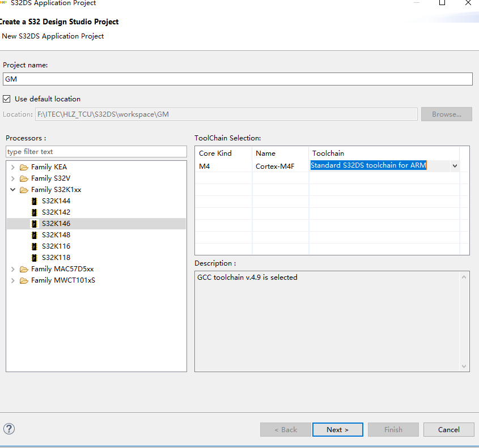Image resolution: width=479 pixels, height=448 pixels.
Task: Click the chip icon beside S32K144
Action: (x=34, y=201)
